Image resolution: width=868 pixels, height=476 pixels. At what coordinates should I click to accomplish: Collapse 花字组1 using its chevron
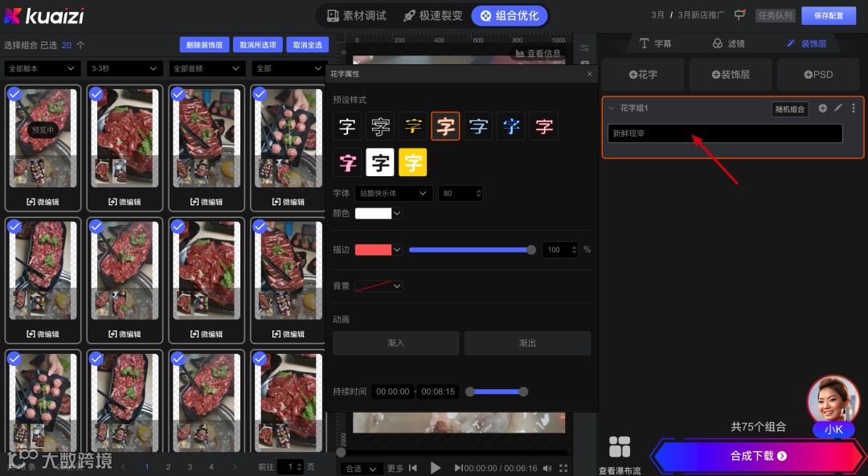[611, 108]
